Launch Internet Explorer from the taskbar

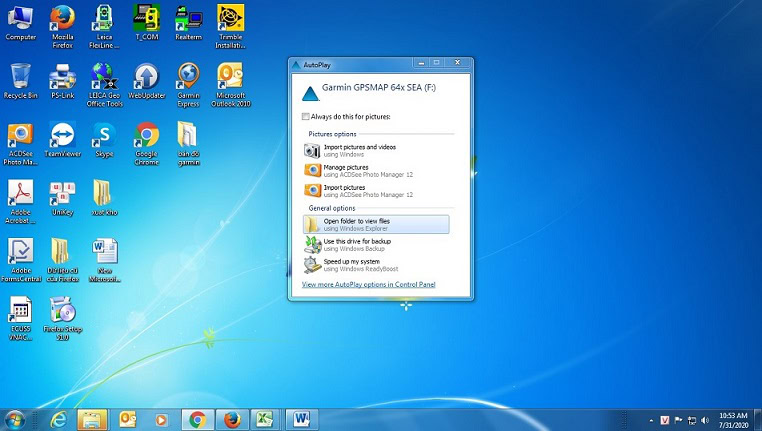pyautogui.click(x=59, y=420)
